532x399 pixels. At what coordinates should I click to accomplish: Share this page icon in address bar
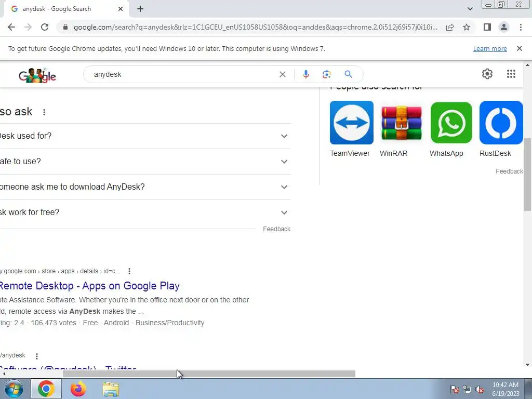click(x=450, y=27)
